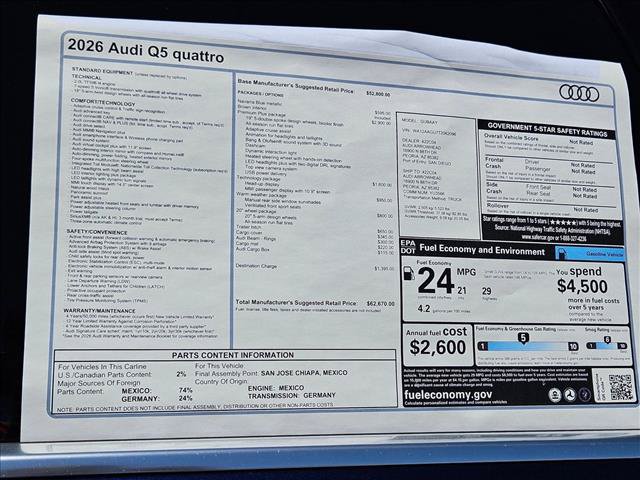Click the Audi four rings logo
640x480 pixels.
click(579, 93)
